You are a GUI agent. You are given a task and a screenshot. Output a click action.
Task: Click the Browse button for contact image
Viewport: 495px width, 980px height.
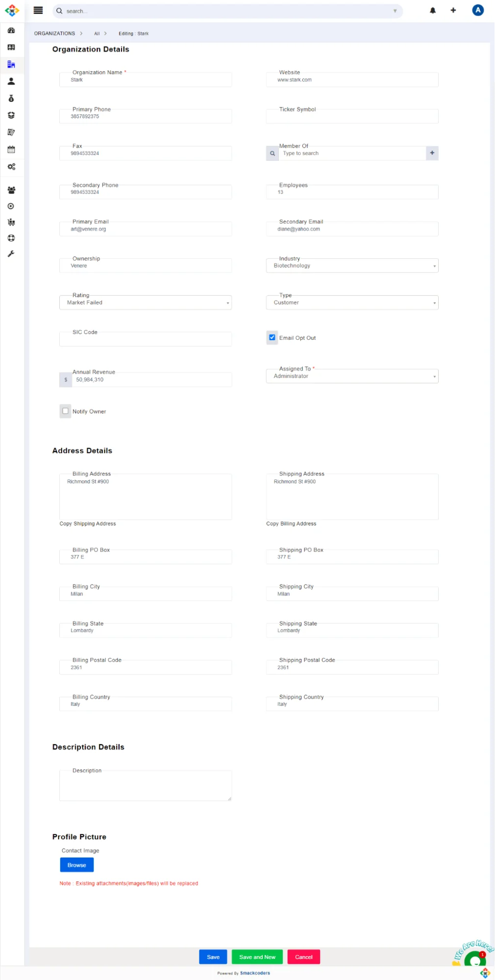click(76, 865)
